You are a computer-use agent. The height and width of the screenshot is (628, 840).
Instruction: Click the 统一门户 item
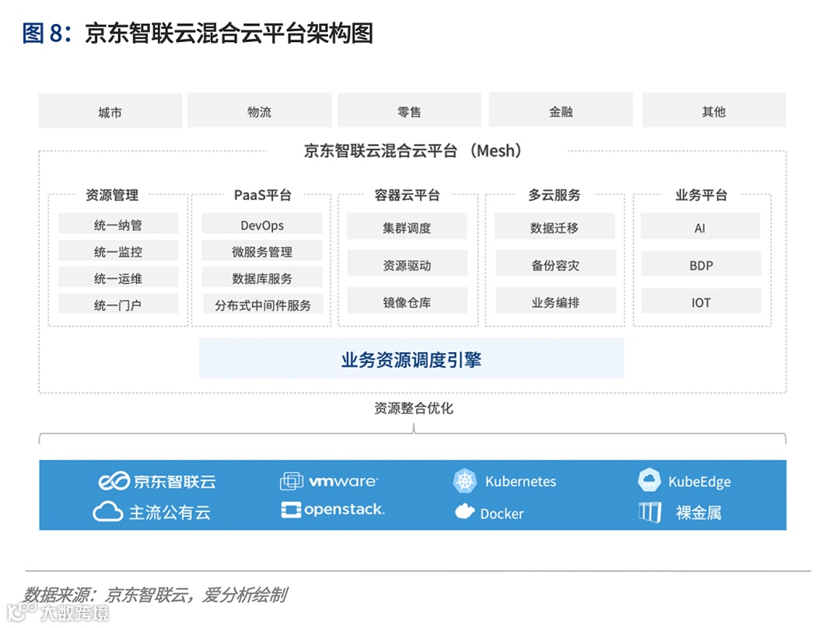point(118,304)
